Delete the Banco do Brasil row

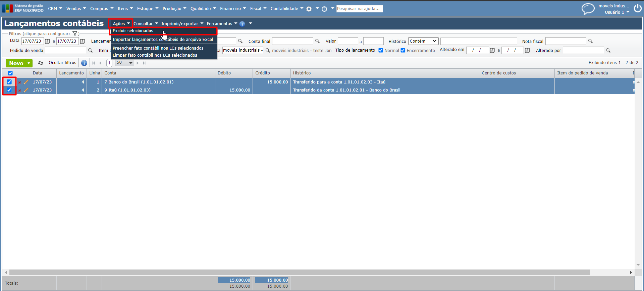tap(19, 82)
